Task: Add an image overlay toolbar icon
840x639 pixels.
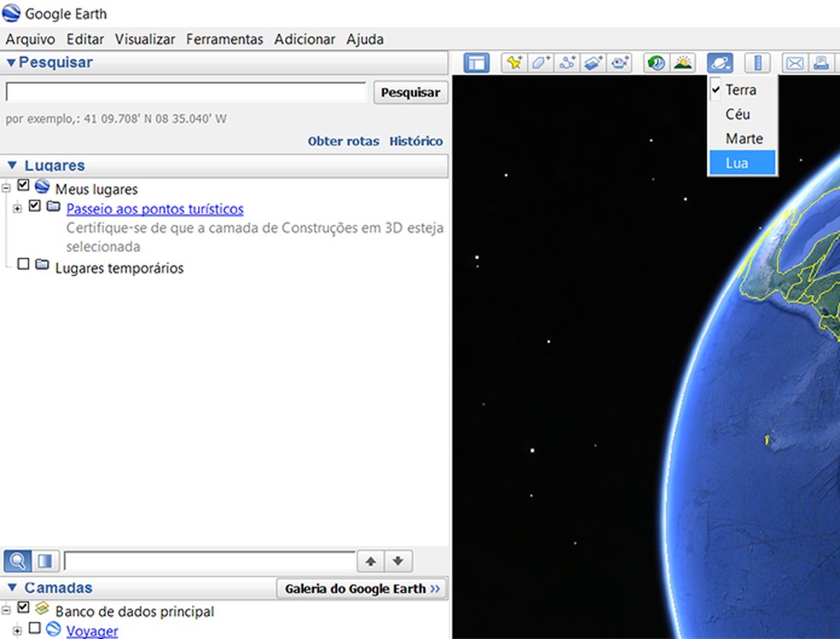Action: [x=593, y=63]
